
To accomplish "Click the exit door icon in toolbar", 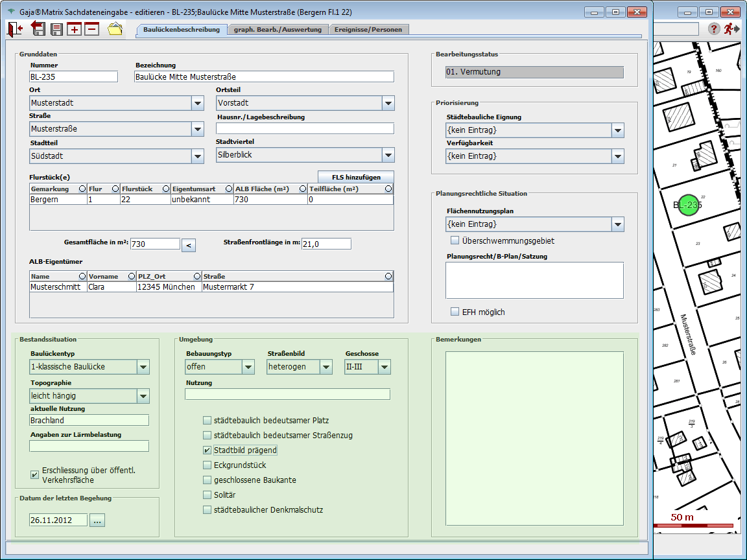I will (x=16, y=29).
